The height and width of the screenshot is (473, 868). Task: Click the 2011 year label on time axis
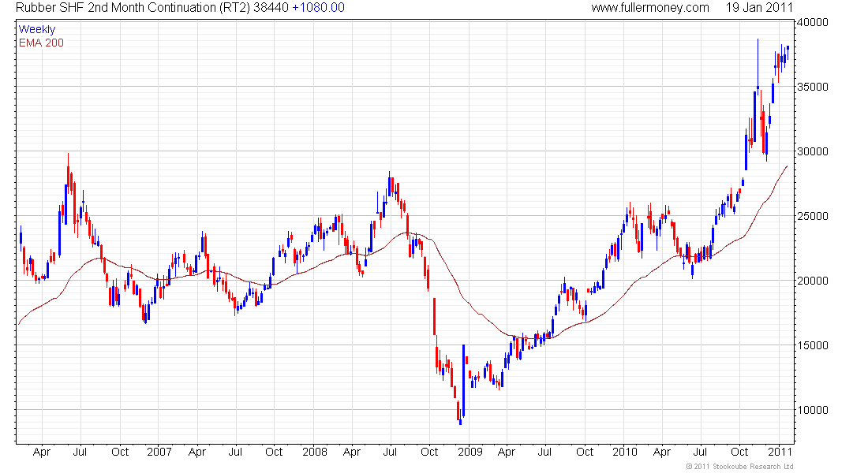(x=780, y=452)
